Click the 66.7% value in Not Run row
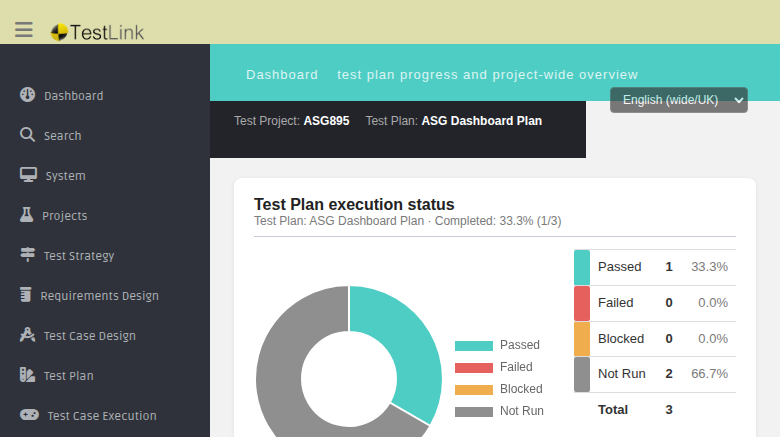The image size is (780, 437). [709, 374]
